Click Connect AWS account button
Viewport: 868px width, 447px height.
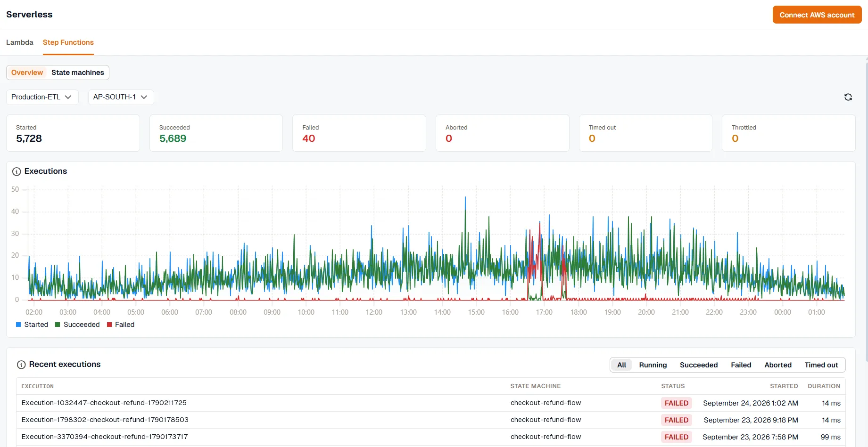pos(817,15)
